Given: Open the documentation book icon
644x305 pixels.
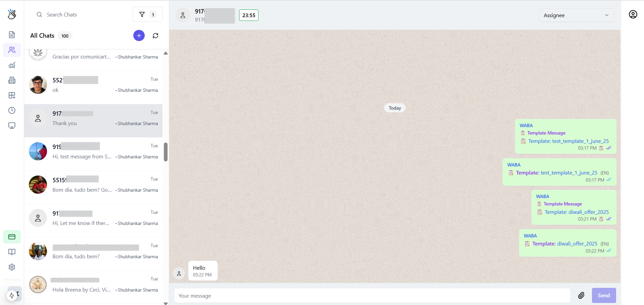Looking at the screenshot, I should coord(12,252).
